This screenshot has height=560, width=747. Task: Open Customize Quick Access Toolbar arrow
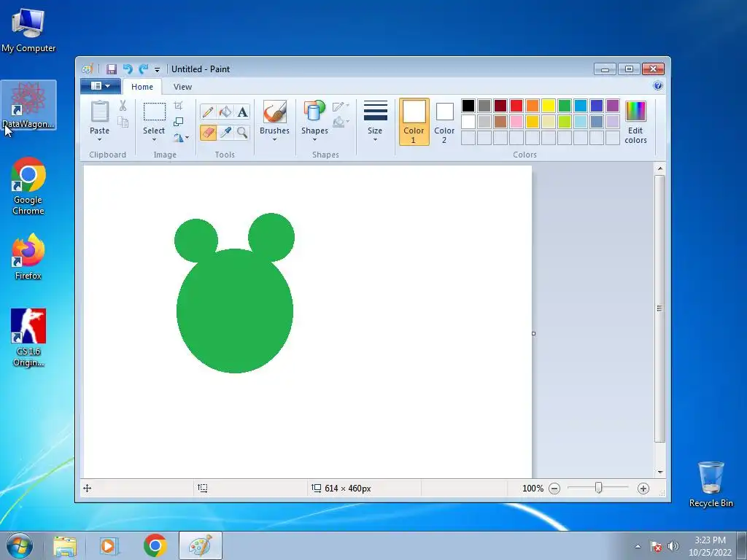click(x=157, y=69)
